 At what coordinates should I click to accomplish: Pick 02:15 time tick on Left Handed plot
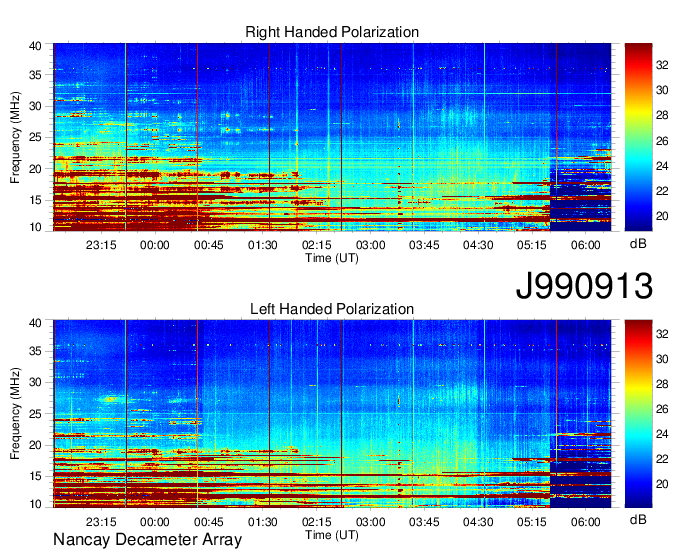[317, 522]
